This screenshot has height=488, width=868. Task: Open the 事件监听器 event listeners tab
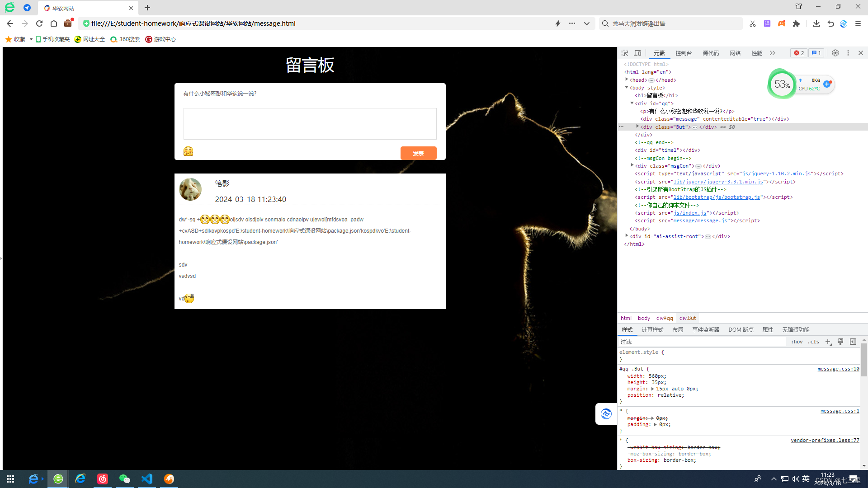tap(706, 329)
